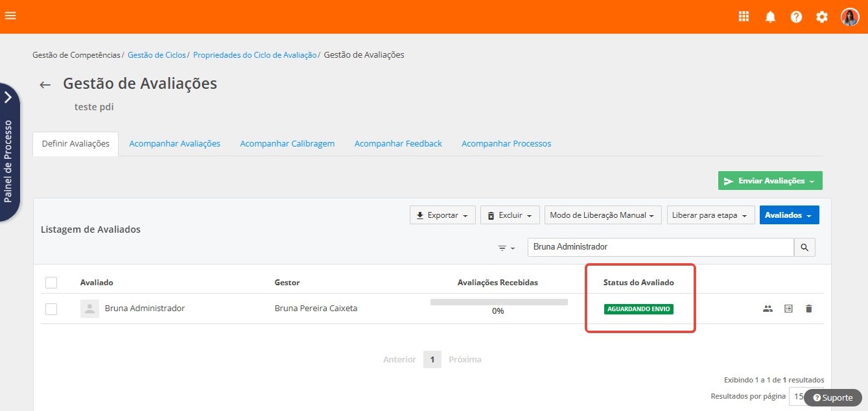
Task: Open the settings gear
Action: click(x=822, y=17)
